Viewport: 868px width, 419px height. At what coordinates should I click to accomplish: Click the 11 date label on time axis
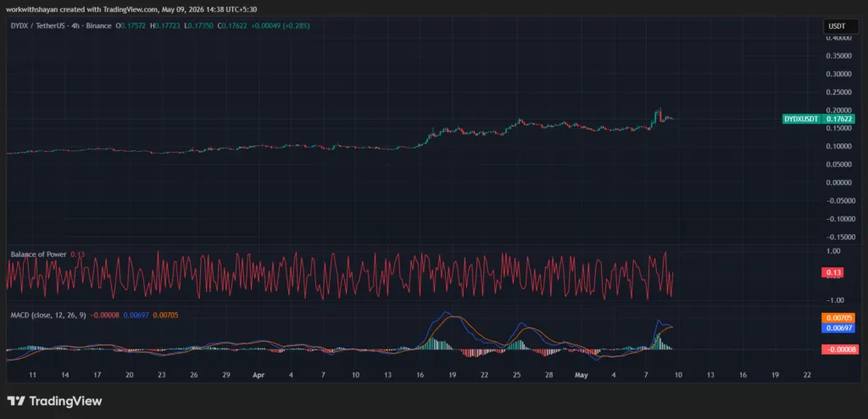(x=33, y=375)
